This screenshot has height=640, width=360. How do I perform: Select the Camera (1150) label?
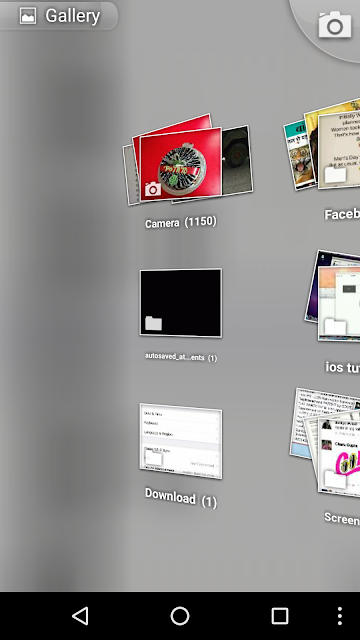[x=180, y=222]
